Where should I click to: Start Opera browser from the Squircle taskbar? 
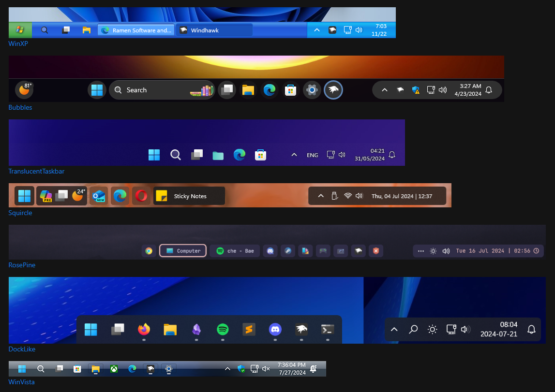[142, 196]
